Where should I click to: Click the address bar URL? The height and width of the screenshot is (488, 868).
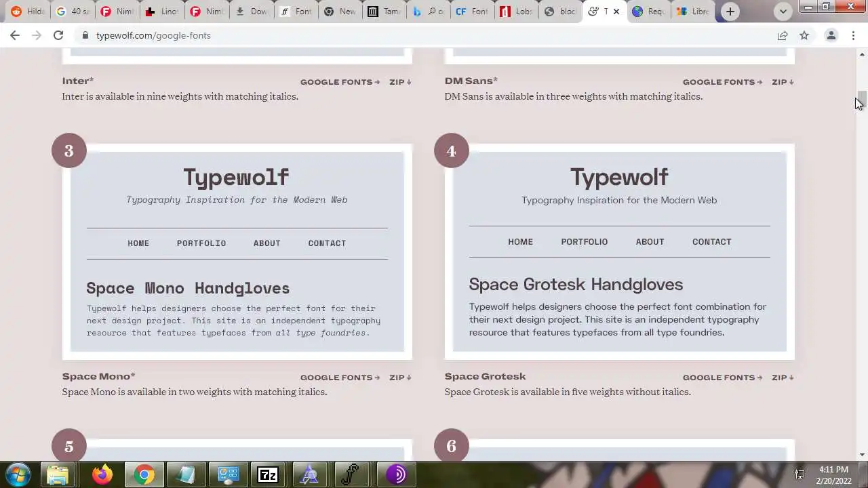[x=153, y=35]
